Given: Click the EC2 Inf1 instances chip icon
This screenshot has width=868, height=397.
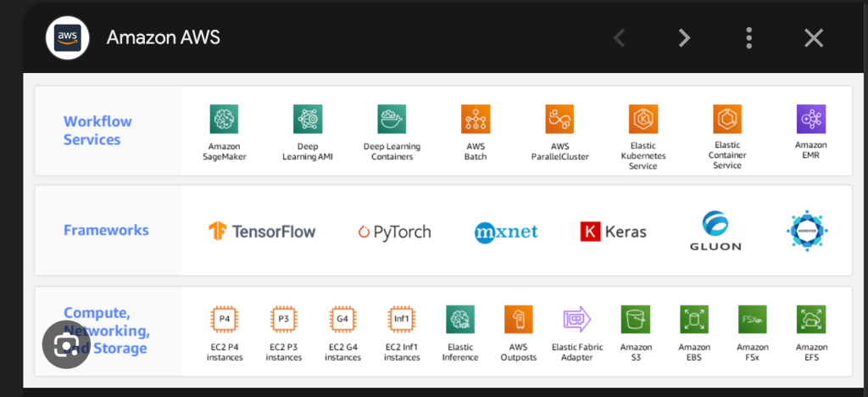Looking at the screenshot, I should pyautogui.click(x=401, y=320).
